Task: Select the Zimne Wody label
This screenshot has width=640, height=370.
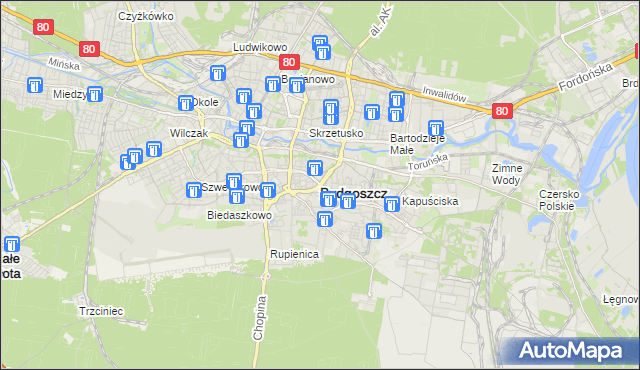Action: (507, 174)
